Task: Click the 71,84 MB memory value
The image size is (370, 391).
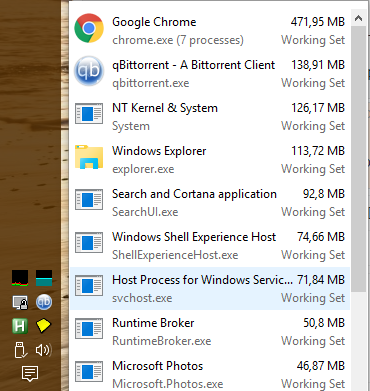Action: pos(321,280)
